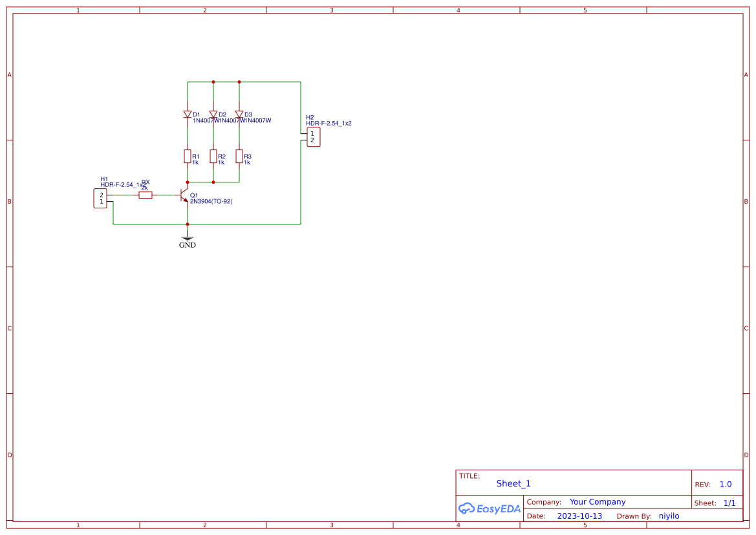Select the diode D1 symbol
The height and width of the screenshot is (535, 756).
(188, 114)
